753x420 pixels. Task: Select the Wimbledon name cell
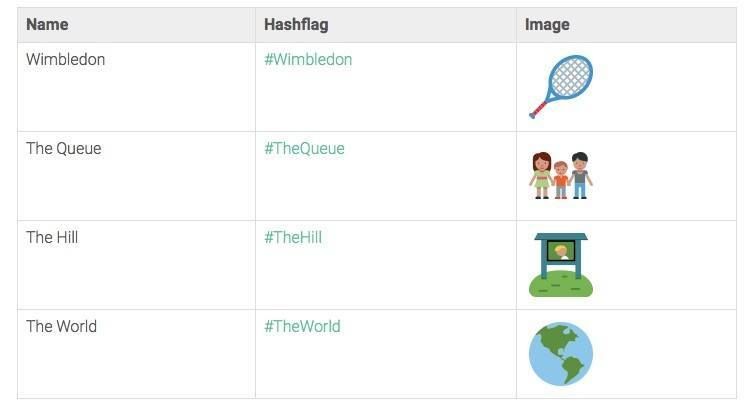65,60
